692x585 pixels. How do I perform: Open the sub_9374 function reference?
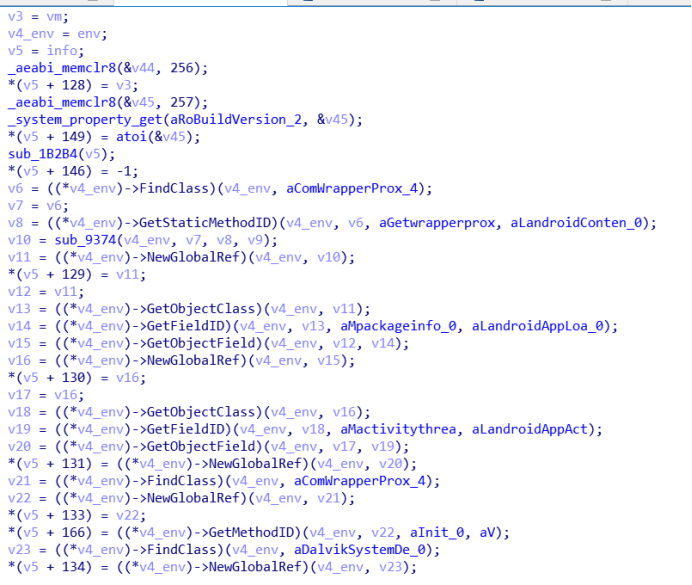click(85, 240)
